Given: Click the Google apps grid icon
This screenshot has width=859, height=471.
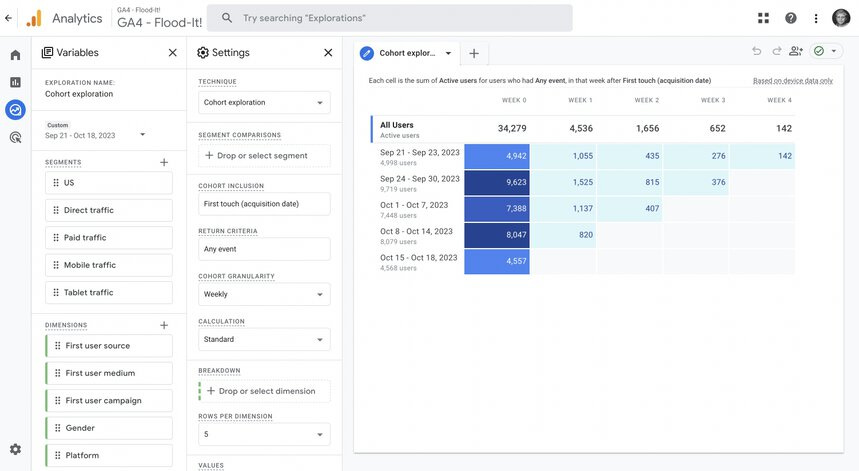Looking at the screenshot, I should [763, 18].
